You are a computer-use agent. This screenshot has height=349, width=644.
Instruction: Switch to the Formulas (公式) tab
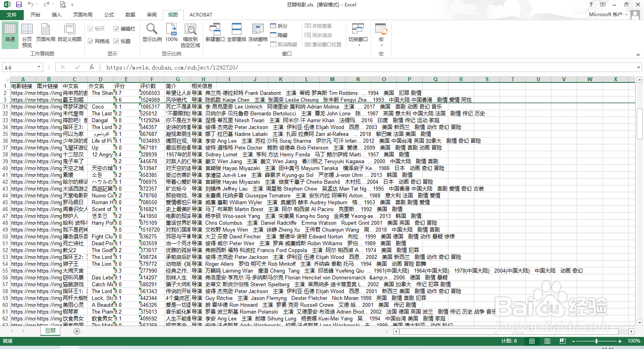tap(109, 14)
